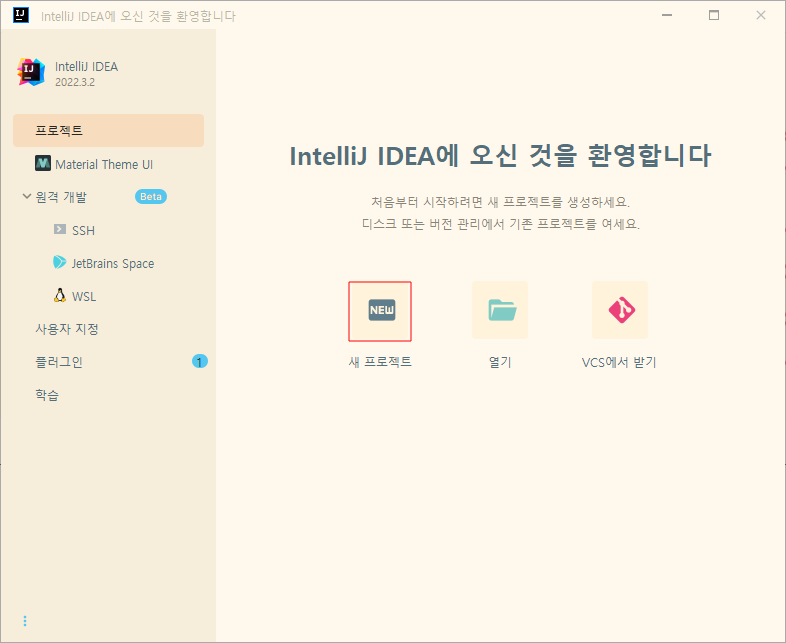The image size is (786, 643).
Task: Maximize the IntelliJ welcome window
Action: click(714, 15)
